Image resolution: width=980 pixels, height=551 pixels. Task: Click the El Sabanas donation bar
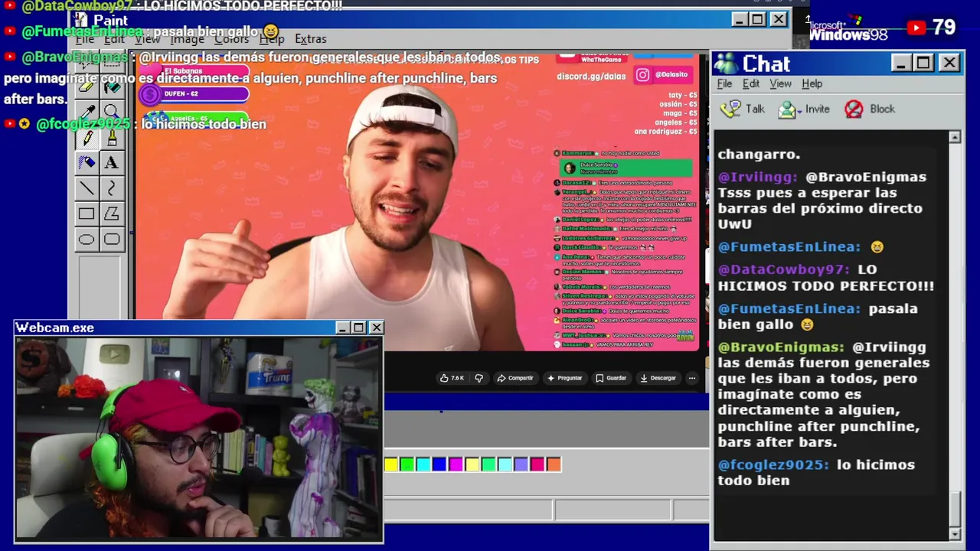click(x=194, y=71)
